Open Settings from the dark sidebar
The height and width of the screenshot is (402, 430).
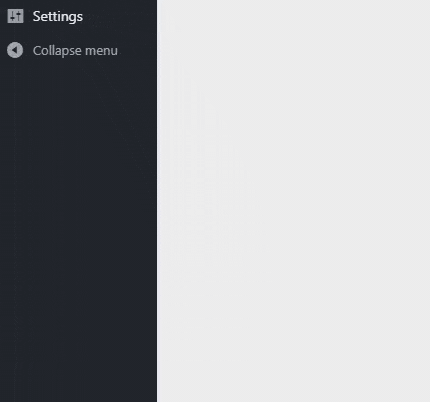(78, 16)
